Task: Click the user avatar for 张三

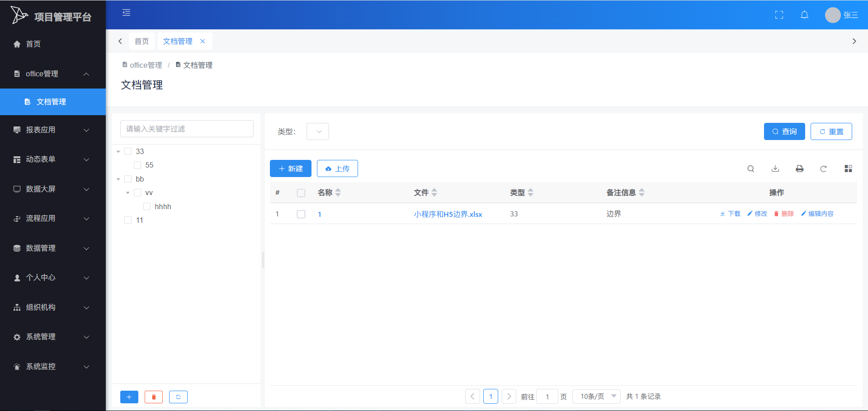Action: (x=833, y=15)
